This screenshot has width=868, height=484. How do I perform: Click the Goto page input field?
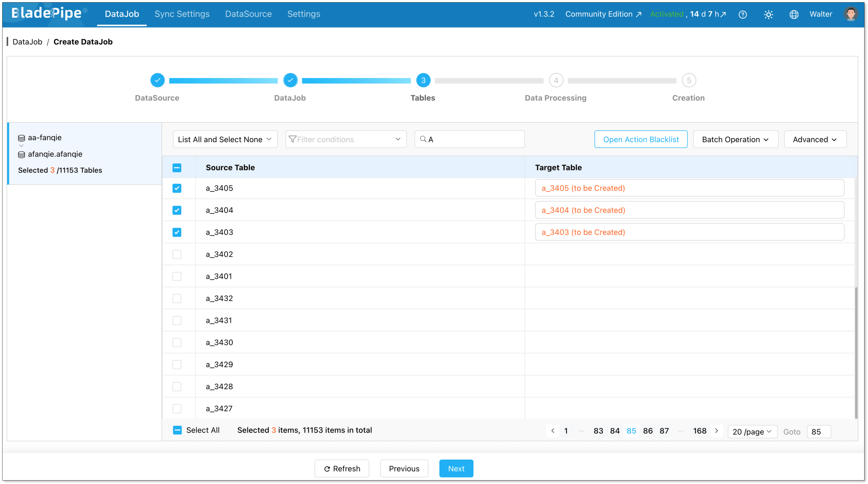click(x=819, y=431)
